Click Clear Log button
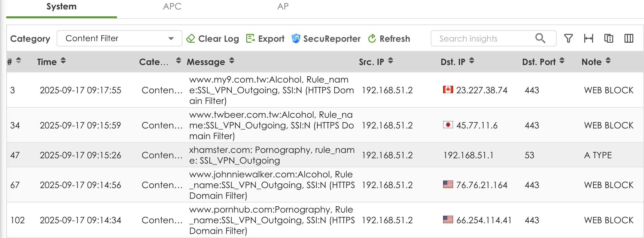This screenshot has height=238, width=644. pyautogui.click(x=213, y=39)
